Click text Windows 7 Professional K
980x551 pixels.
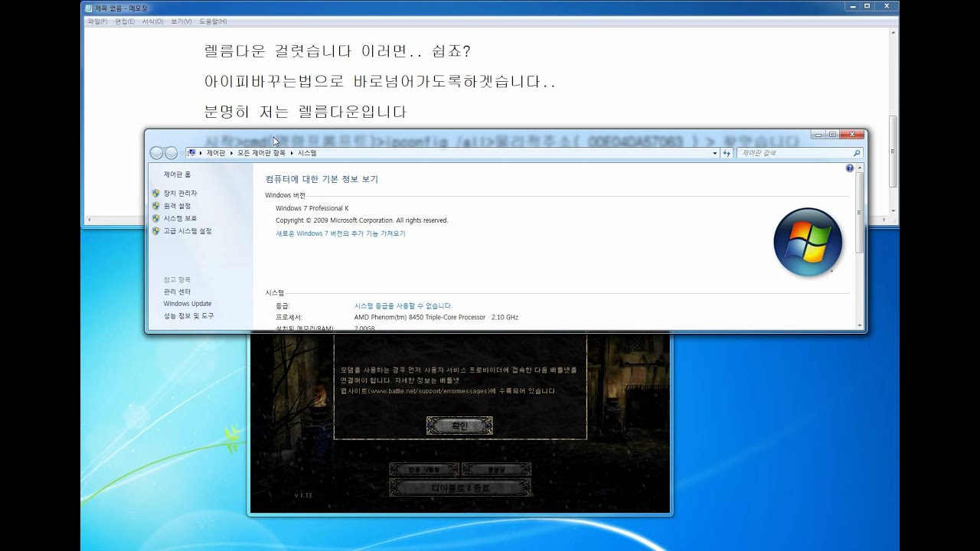coord(312,208)
